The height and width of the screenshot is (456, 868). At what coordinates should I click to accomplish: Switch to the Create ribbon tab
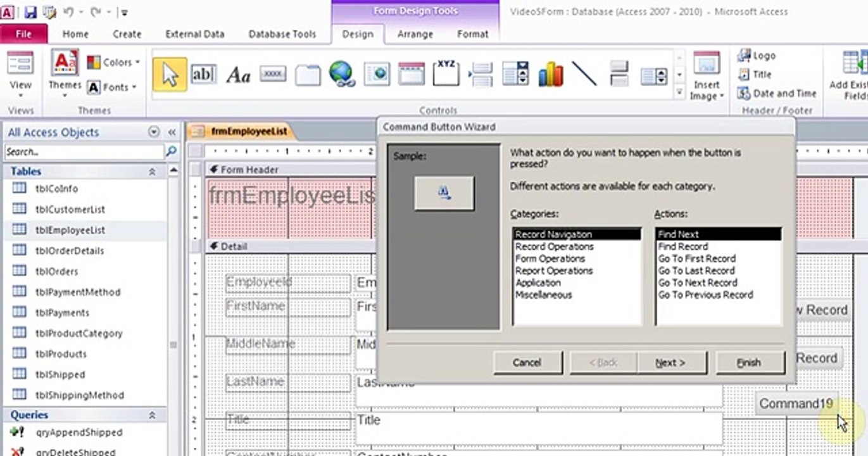[x=127, y=34]
